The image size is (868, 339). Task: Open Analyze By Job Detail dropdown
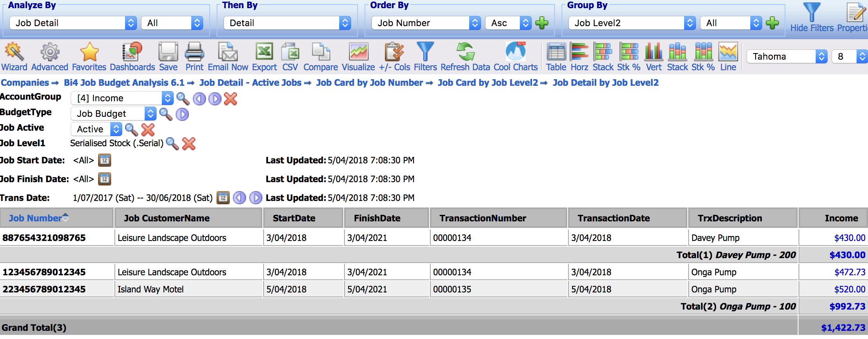73,23
